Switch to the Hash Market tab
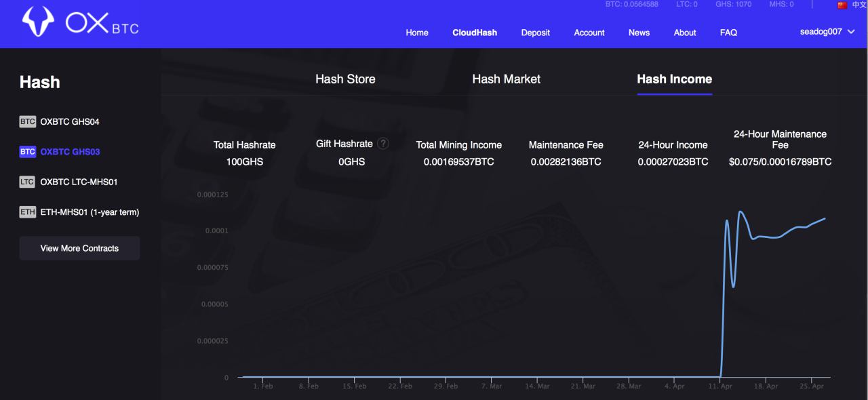This screenshot has width=868, height=400. [x=507, y=79]
